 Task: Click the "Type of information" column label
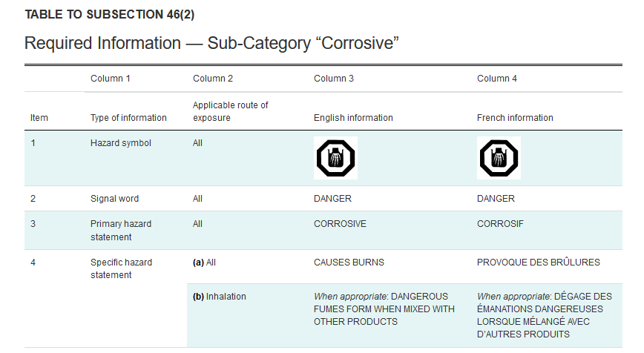pyautogui.click(x=128, y=118)
